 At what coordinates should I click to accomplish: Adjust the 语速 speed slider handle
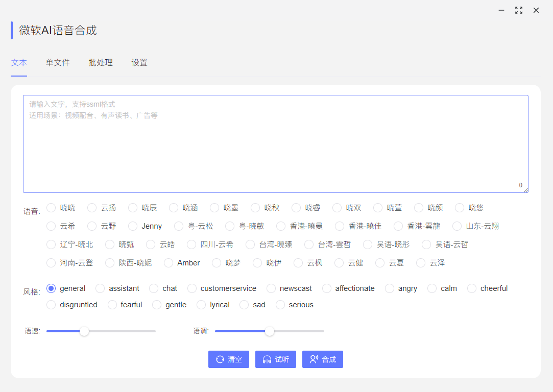84,331
